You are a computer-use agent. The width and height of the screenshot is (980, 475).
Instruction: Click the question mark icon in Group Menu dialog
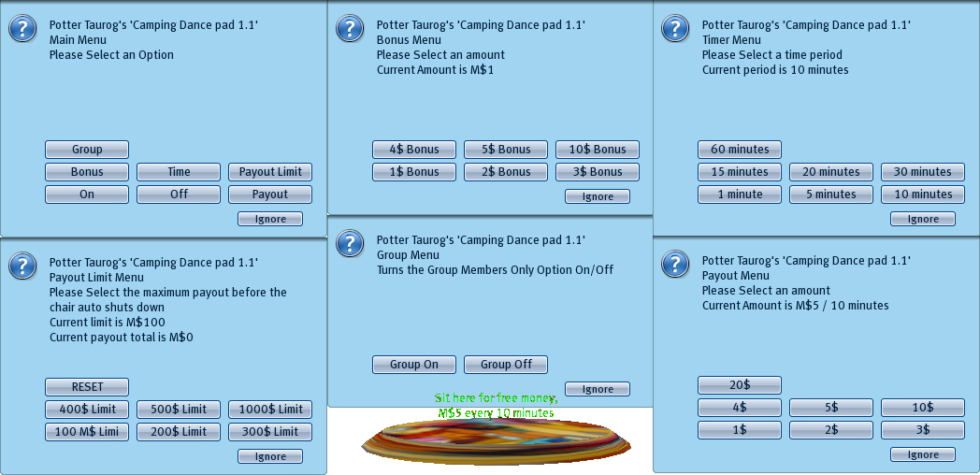click(350, 243)
